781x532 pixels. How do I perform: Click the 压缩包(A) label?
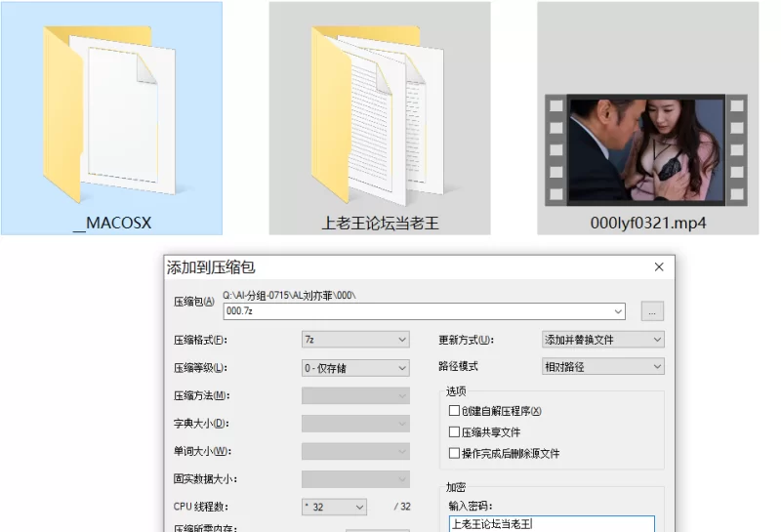click(193, 302)
